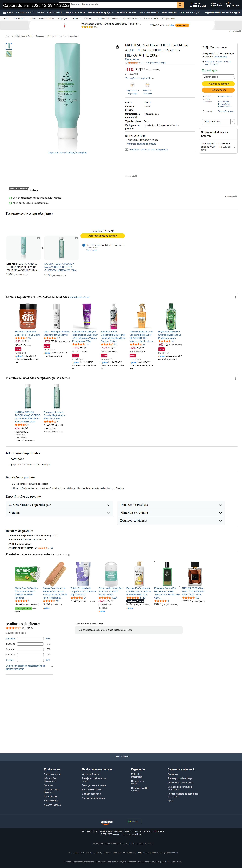Select the second product image thumbnail

(x=9, y=54)
